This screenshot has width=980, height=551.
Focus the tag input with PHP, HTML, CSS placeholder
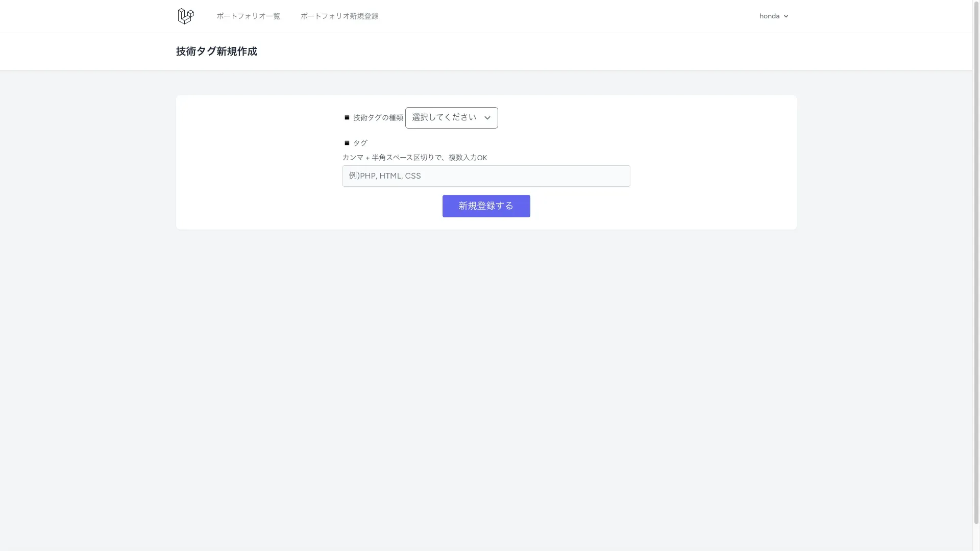click(486, 176)
